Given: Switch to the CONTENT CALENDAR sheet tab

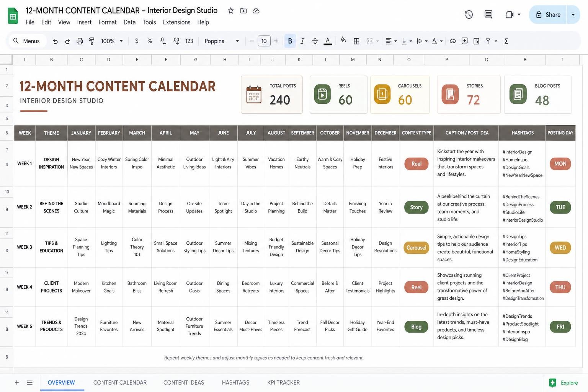Looking at the screenshot, I should click(x=120, y=382).
